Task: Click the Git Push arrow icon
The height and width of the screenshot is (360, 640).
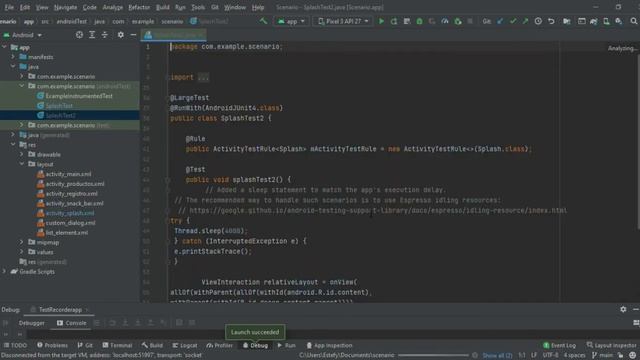Action: pos(525,21)
